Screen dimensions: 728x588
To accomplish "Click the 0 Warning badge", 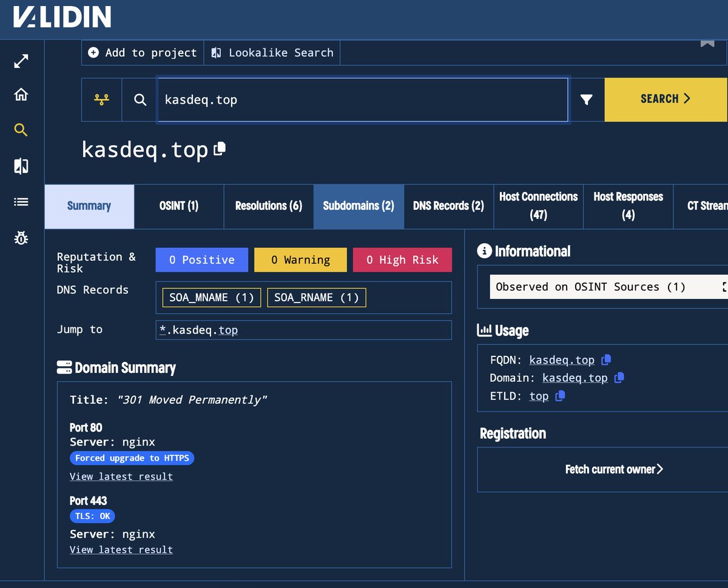I will point(300,260).
